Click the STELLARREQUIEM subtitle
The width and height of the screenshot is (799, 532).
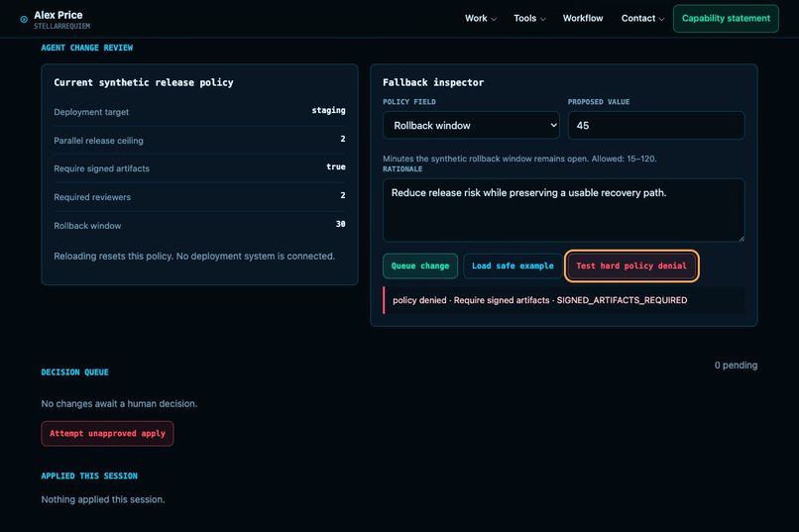coord(62,26)
